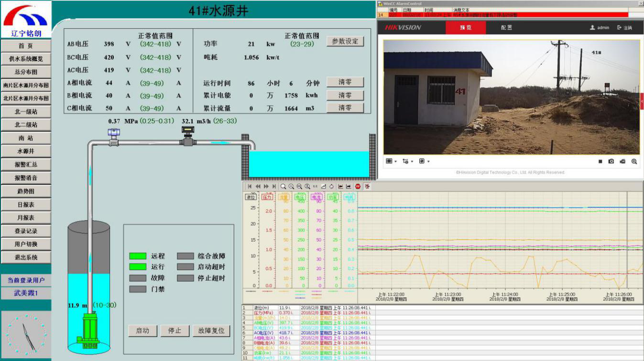The height and width of the screenshot is (361, 644).
Task: Click the red stop icon in trend toolbar
Action: point(358,186)
